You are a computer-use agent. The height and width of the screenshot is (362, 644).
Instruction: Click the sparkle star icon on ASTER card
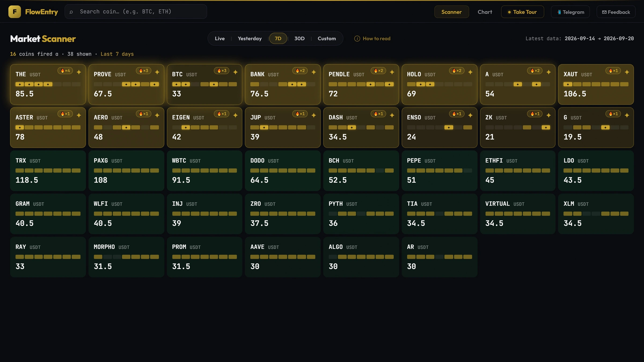coord(79,115)
